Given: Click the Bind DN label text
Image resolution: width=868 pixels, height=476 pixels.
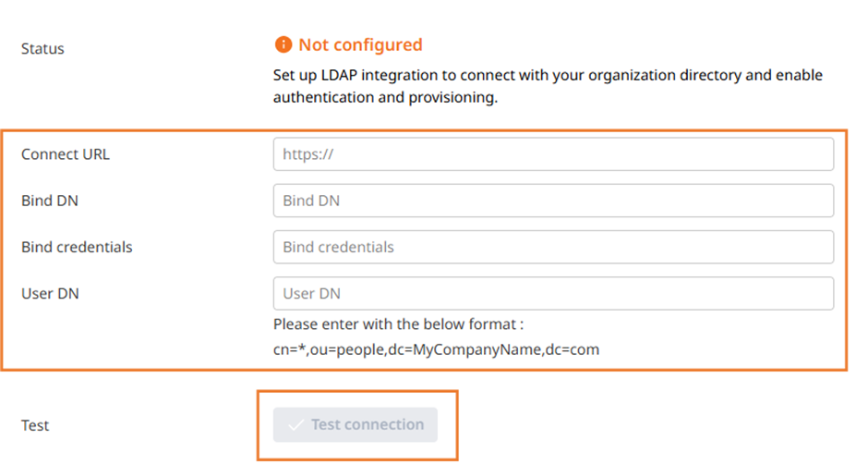Looking at the screenshot, I should 50,201.
